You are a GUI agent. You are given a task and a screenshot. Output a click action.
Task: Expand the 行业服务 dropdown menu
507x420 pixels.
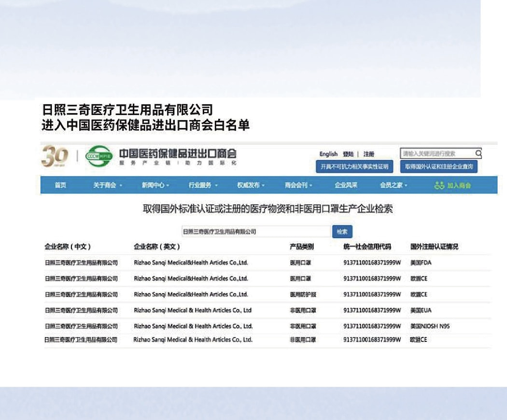click(203, 185)
